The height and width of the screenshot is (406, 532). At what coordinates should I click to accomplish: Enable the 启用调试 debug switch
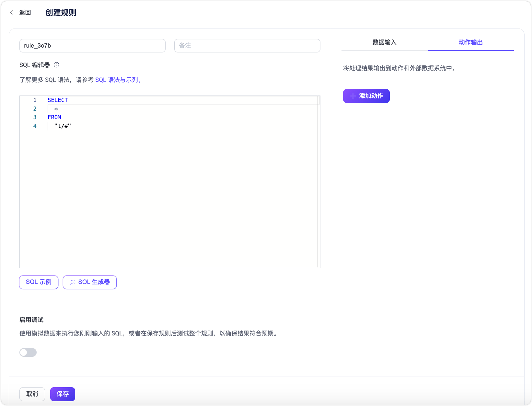click(28, 353)
